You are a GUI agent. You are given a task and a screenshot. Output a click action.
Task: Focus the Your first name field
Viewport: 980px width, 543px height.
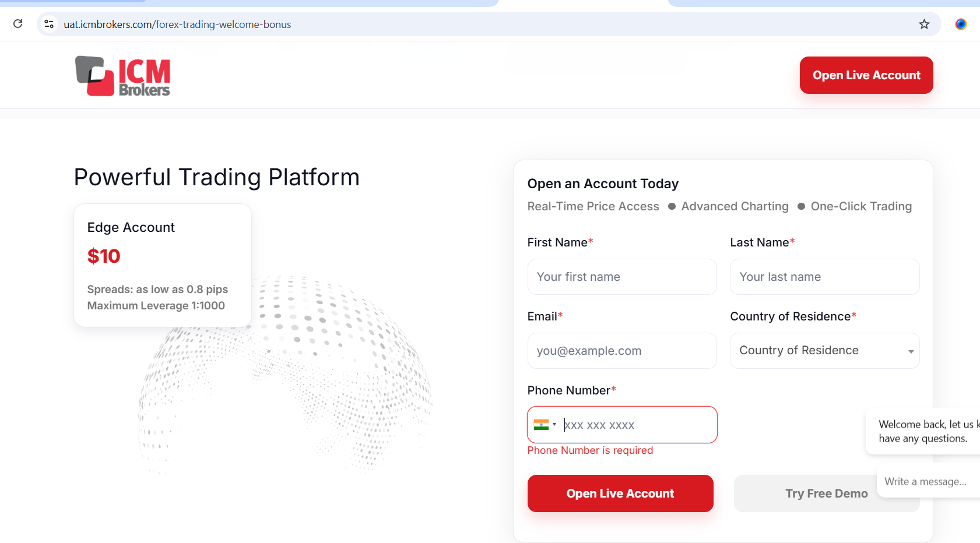click(621, 277)
